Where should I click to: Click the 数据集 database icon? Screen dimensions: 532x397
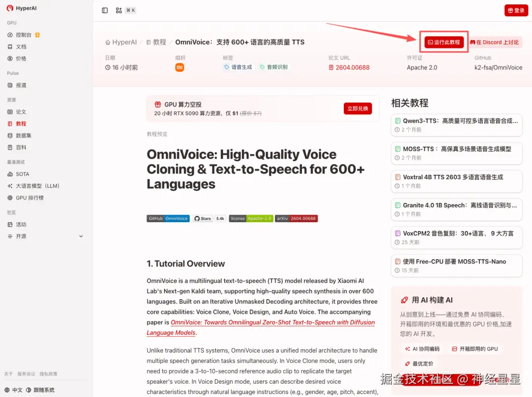pos(10,136)
